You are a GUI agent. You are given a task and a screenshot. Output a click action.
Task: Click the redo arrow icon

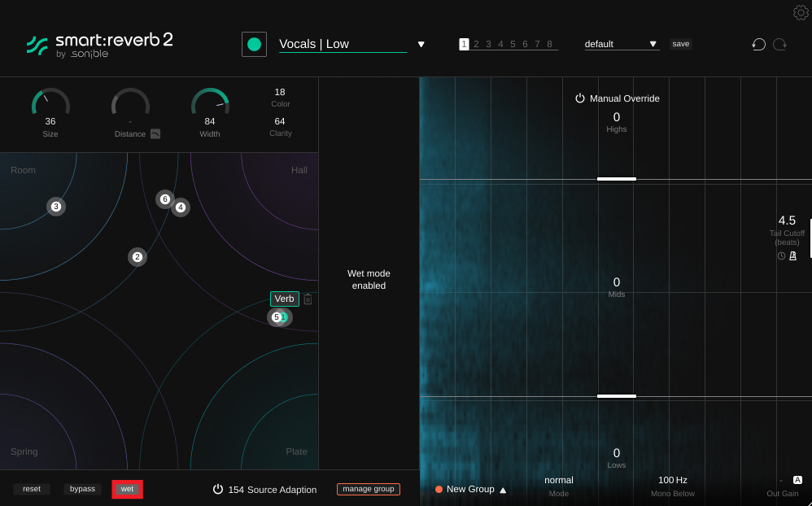click(x=780, y=44)
